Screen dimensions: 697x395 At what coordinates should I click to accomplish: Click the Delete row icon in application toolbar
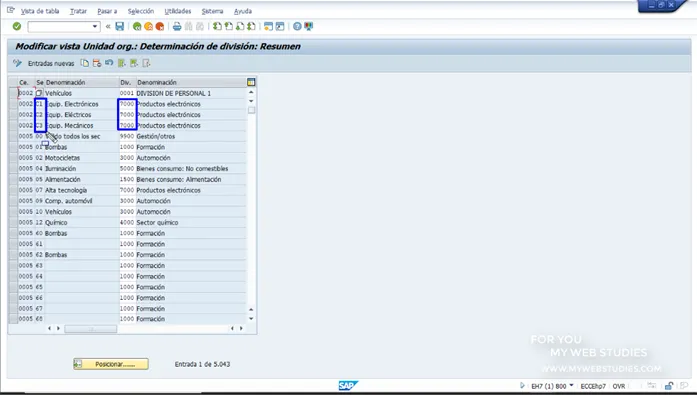point(96,63)
